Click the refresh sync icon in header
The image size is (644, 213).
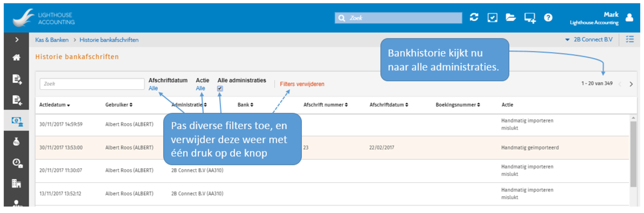474,18
